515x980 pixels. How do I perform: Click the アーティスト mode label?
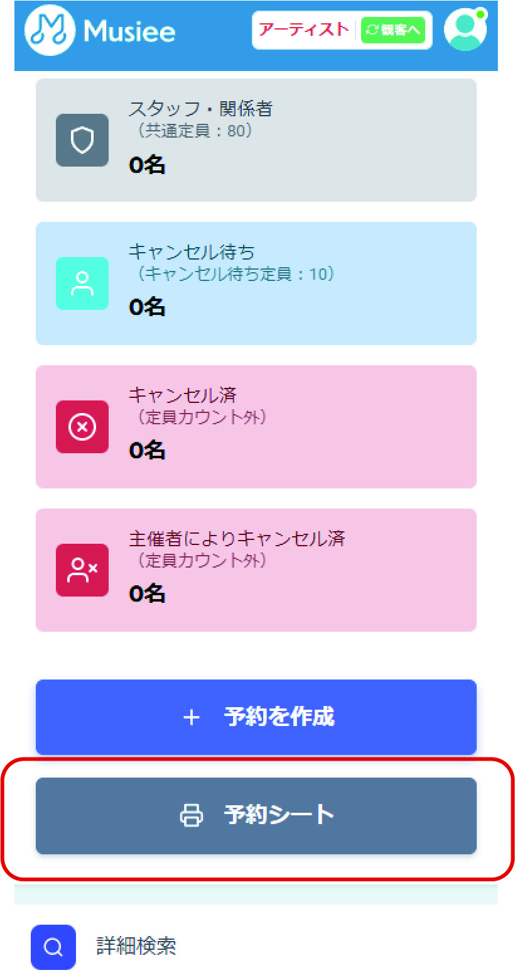pyautogui.click(x=303, y=30)
